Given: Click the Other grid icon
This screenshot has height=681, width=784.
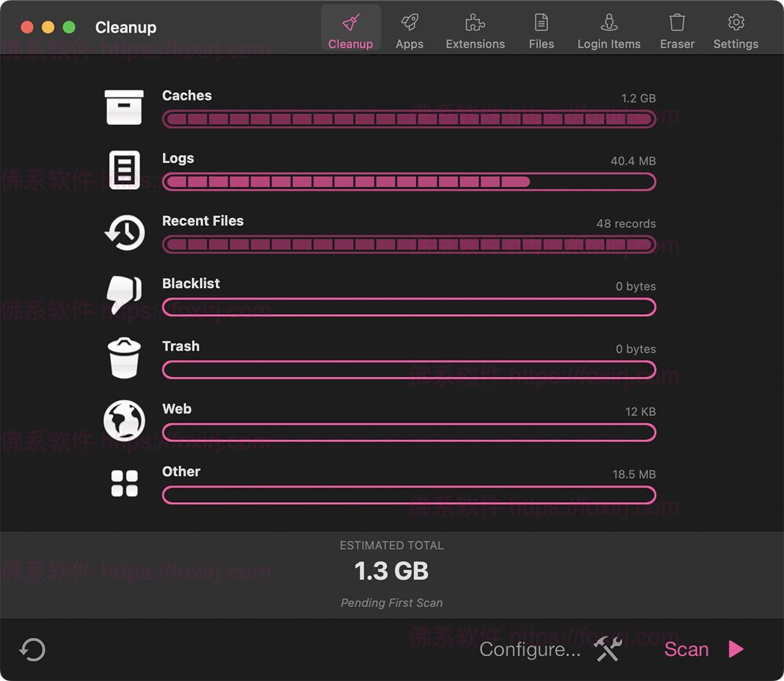Looking at the screenshot, I should 124,483.
